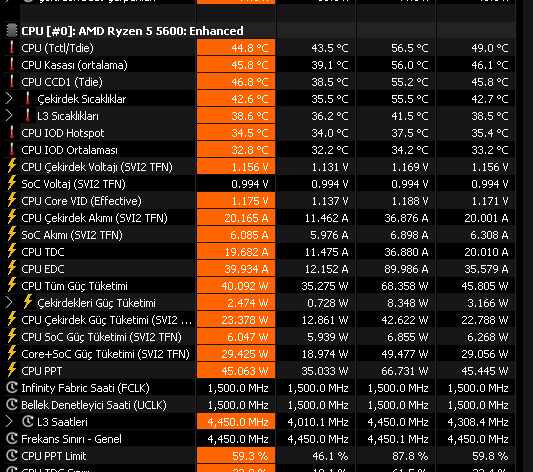Click lightning icon of CPU PPT row
This screenshot has height=472, width=533.
click(12, 370)
